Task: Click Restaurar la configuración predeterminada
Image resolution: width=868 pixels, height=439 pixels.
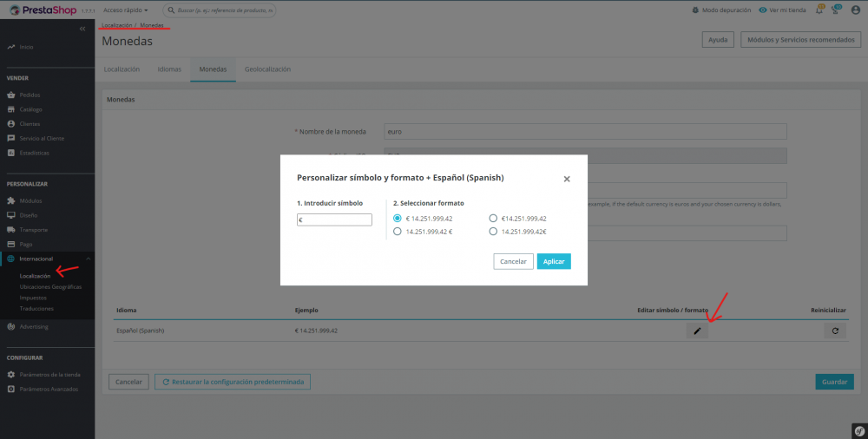Action: pos(233,382)
